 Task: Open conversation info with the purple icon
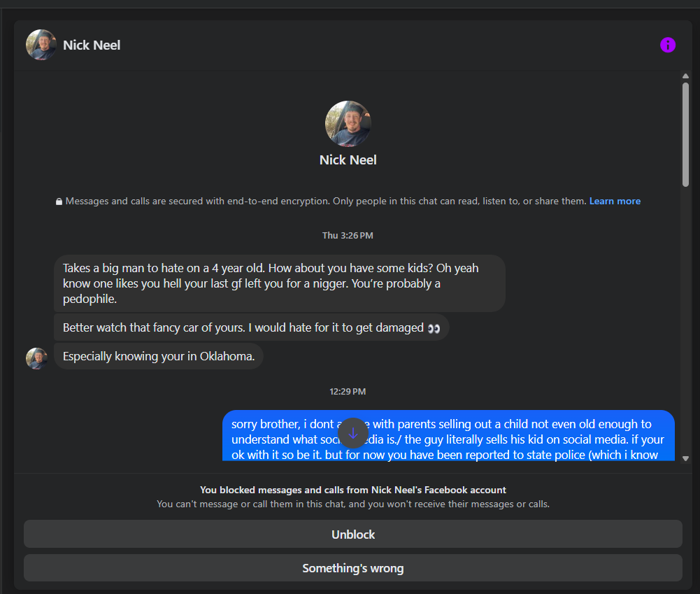pyautogui.click(x=668, y=45)
